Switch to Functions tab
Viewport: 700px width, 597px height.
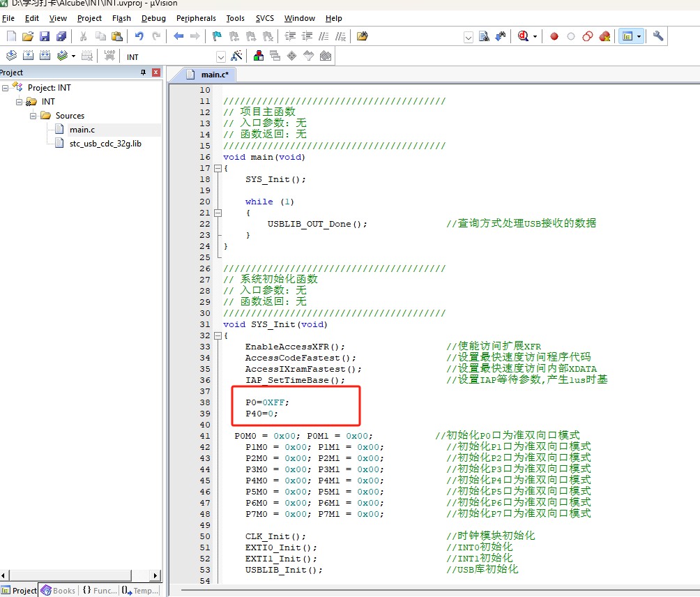tap(99, 590)
